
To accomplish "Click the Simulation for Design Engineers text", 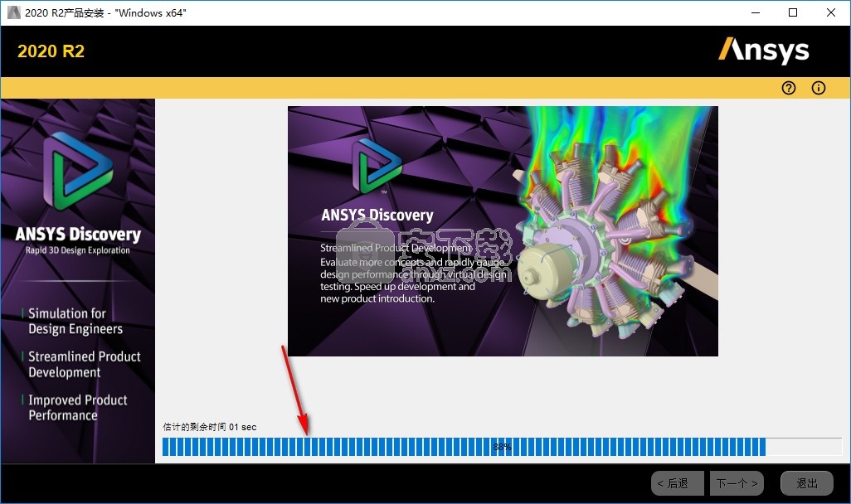I will (x=75, y=321).
